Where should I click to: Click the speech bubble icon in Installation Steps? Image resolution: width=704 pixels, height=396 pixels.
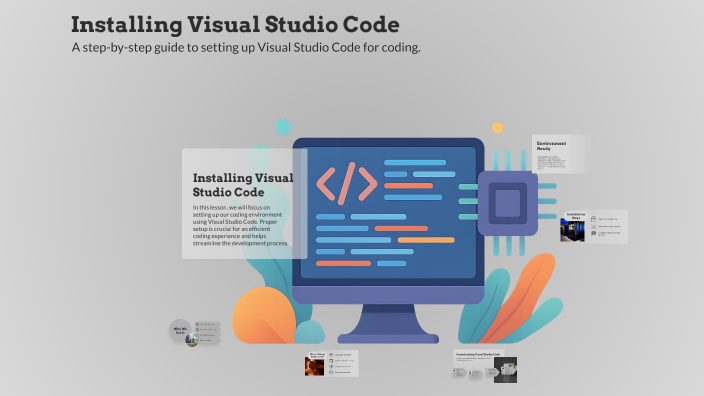tap(594, 234)
